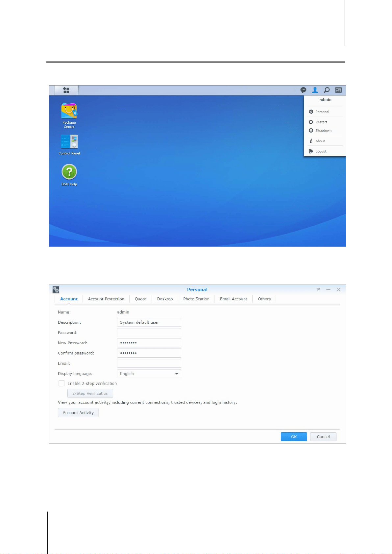Click the Confirm password field
Viewport: 392px width, 554px height.
149,353
